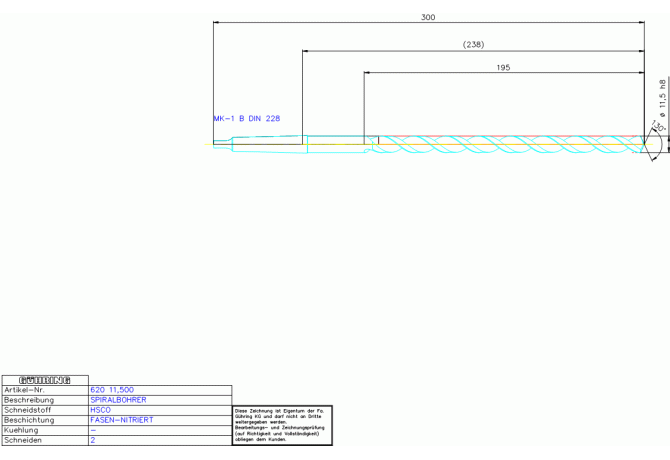
Task: Select the 195 flute length dimension
Action: click(503, 67)
